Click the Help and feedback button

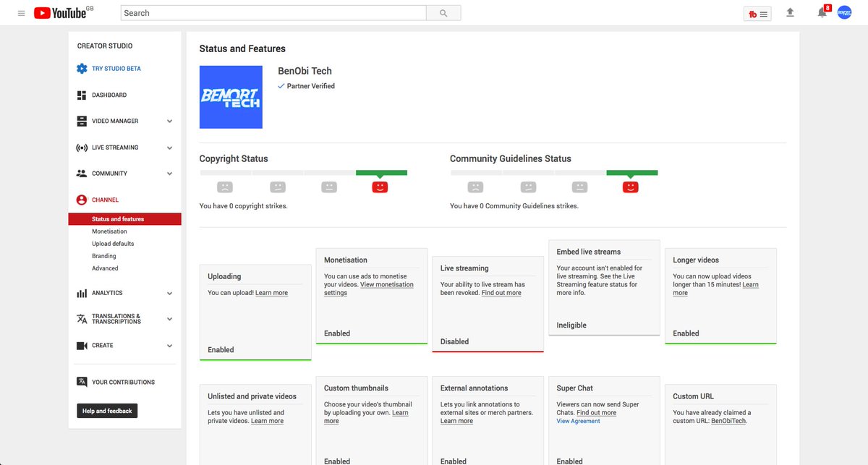(107, 411)
